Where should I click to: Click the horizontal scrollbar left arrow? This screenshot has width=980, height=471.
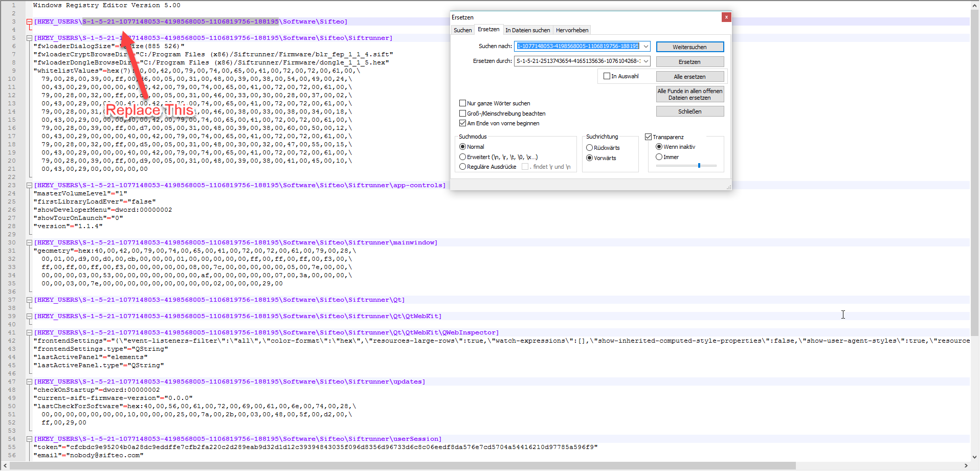point(5,465)
